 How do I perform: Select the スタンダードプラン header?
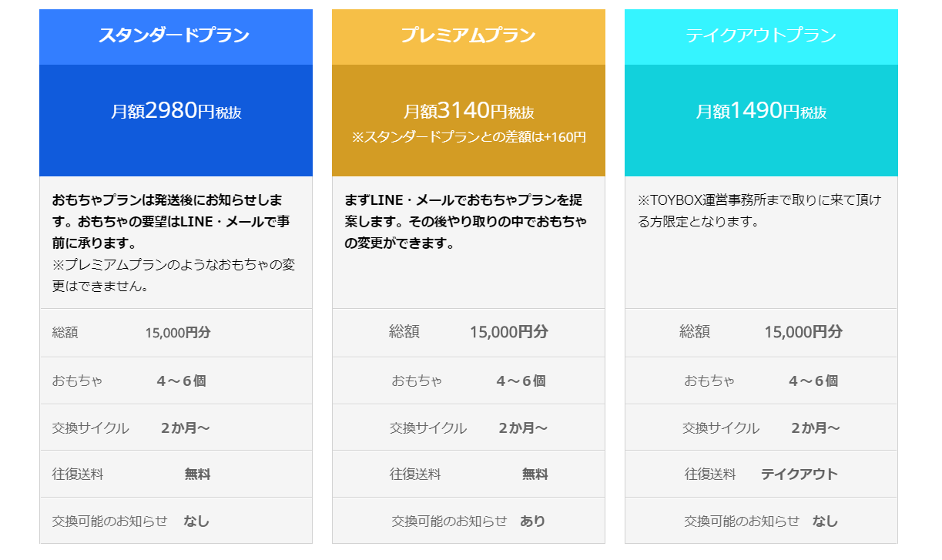(176, 37)
